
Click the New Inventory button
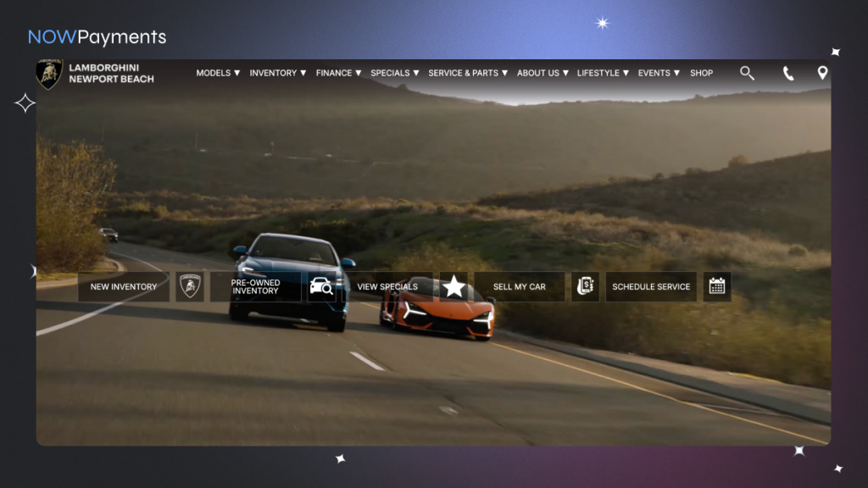point(124,286)
